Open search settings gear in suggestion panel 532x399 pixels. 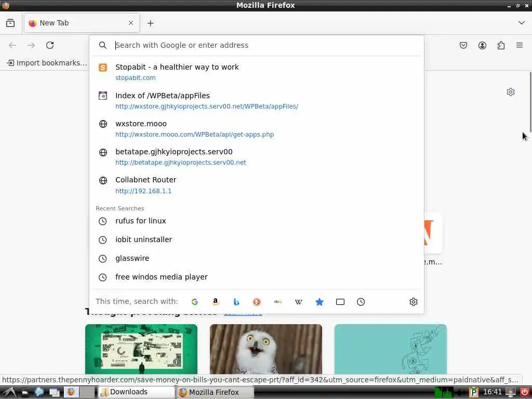point(413,302)
